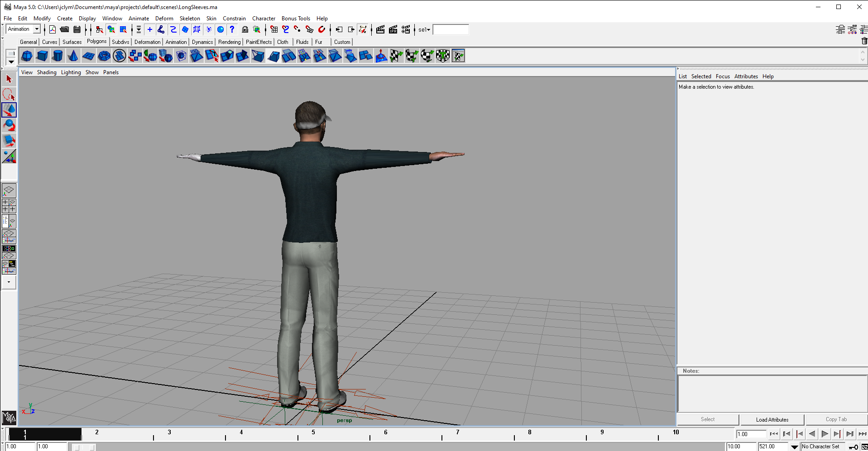This screenshot has height=451, width=868.
Task: Open the Skeleton menu
Action: click(189, 19)
